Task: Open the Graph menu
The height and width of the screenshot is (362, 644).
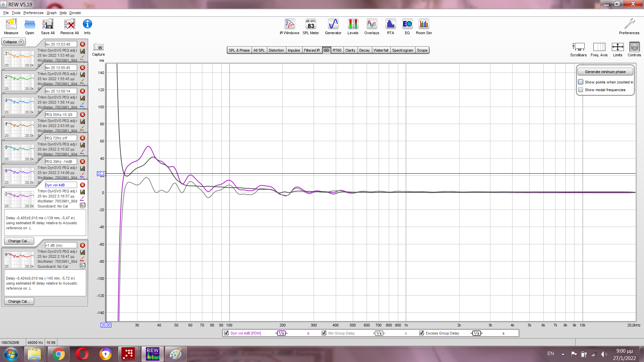Action: [x=51, y=13]
